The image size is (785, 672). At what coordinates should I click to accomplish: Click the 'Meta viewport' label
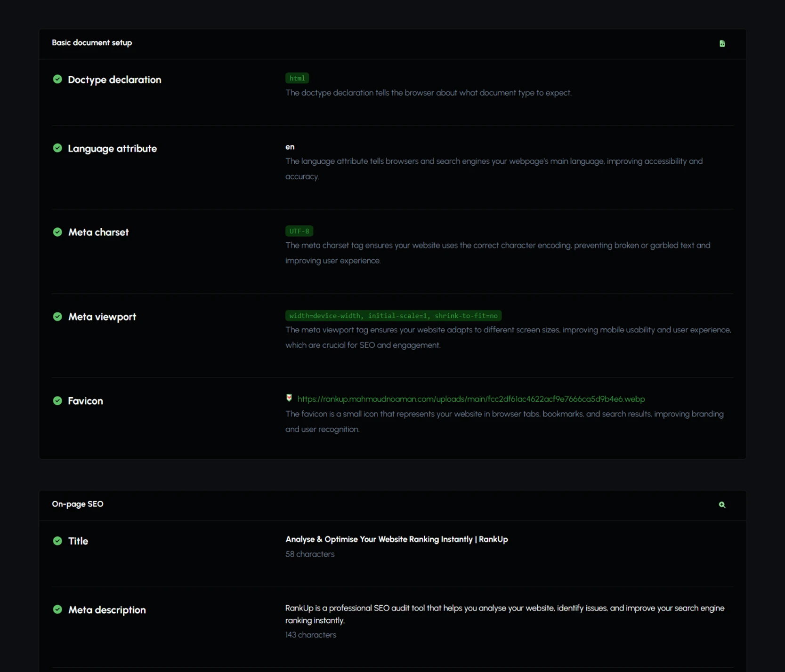(102, 317)
